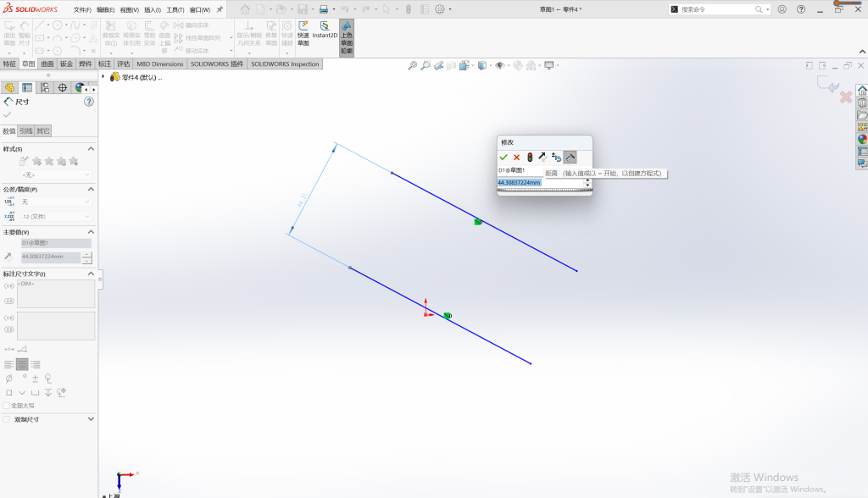This screenshot has width=868, height=498.
Task: Right-align the dimension text
Action: coord(36,364)
